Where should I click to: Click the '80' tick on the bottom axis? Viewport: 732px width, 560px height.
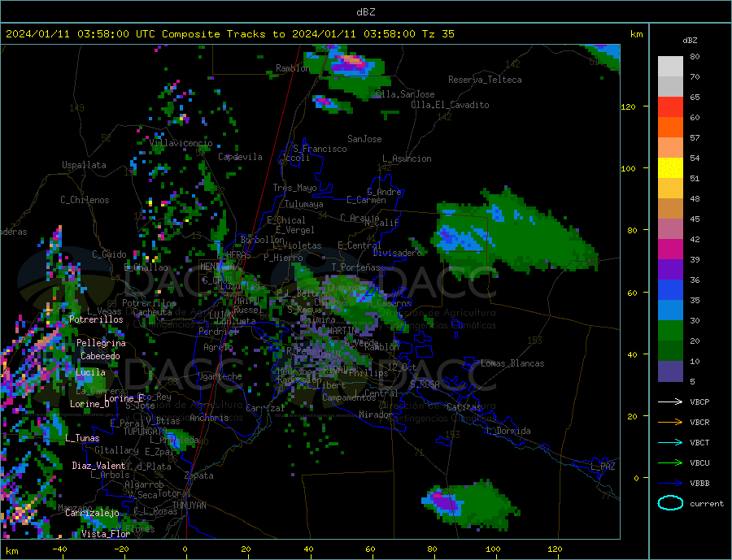click(x=432, y=549)
